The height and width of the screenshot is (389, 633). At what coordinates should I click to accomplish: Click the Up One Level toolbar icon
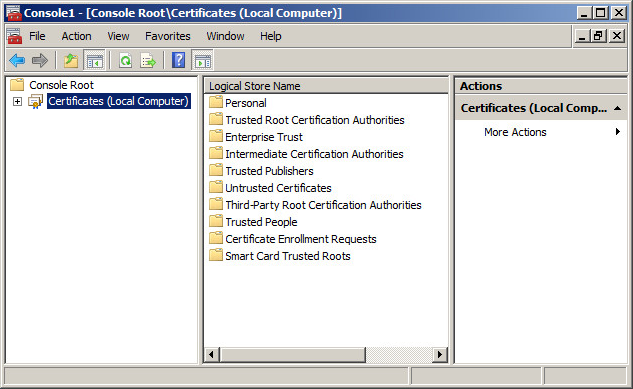(x=71, y=61)
